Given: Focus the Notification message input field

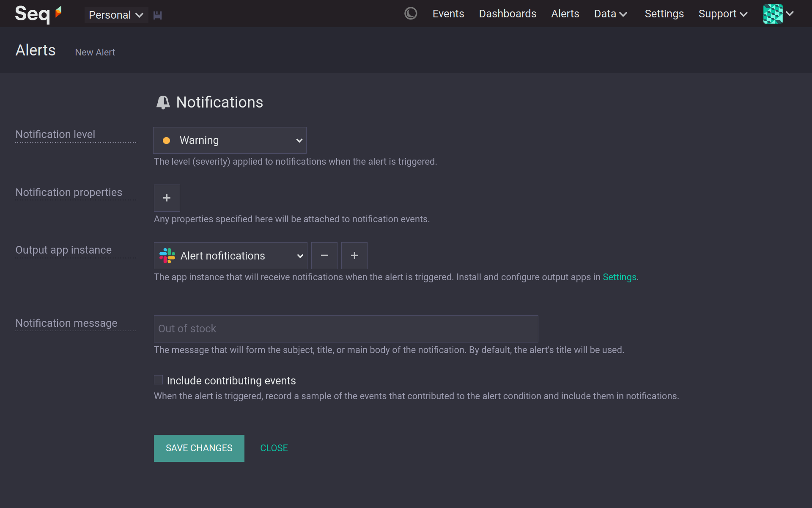Looking at the screenshot, I should click(x=346, y=329).
